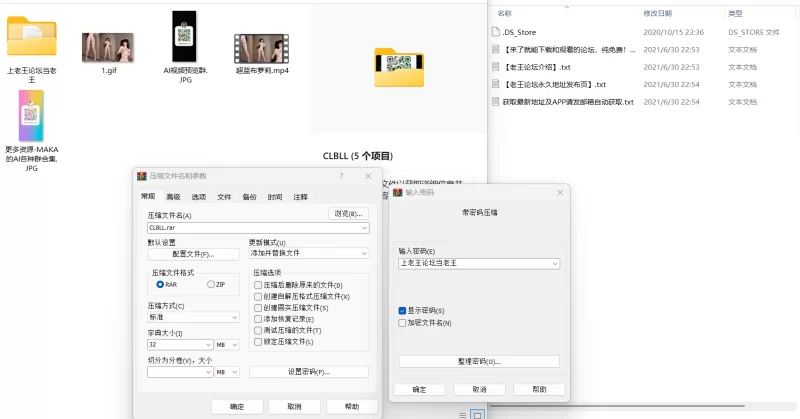Select the 更多资源-MAKA的AI各种群合集.JPG thumbnail
800x419 pixels.
pos(31,116)
